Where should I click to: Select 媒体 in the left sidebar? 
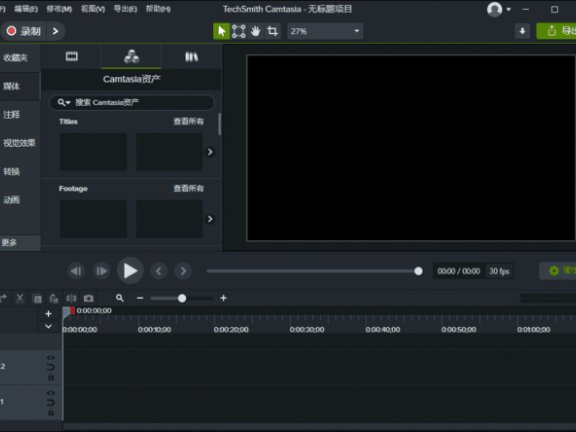[20, 86]
